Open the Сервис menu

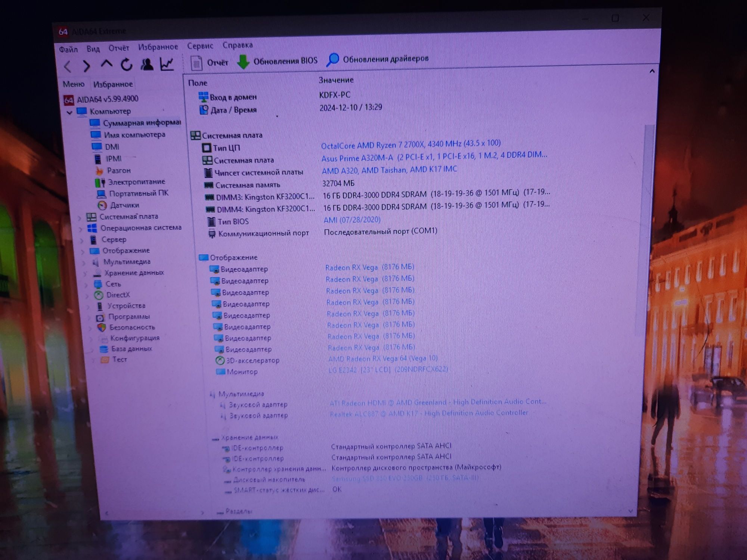tap(200, 46)
